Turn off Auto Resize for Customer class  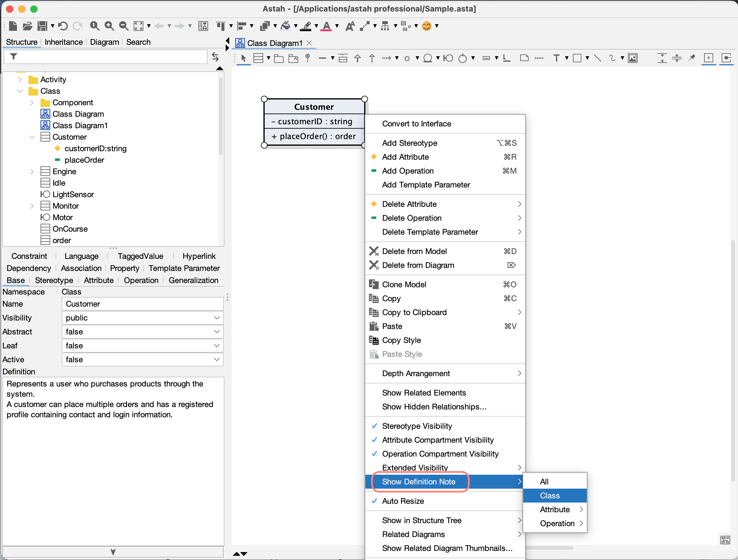[x=403, y=501]
